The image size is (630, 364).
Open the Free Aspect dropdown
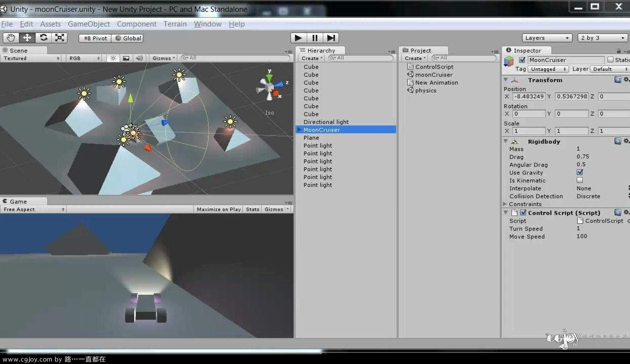(x=34, y=209)
